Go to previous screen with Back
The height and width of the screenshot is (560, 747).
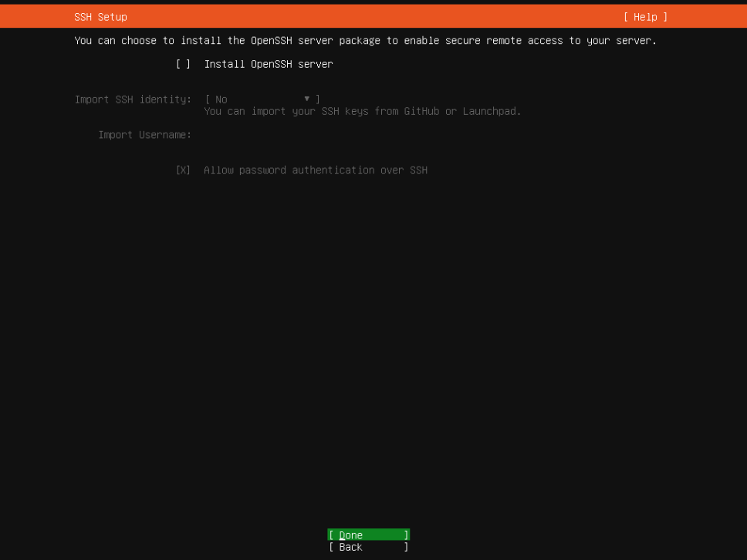pyautogui.click(x=368, y=548)
